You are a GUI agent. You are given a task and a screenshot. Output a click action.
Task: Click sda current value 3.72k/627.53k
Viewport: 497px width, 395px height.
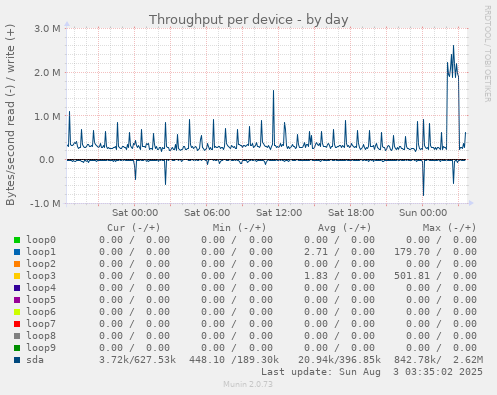[137, 360]
